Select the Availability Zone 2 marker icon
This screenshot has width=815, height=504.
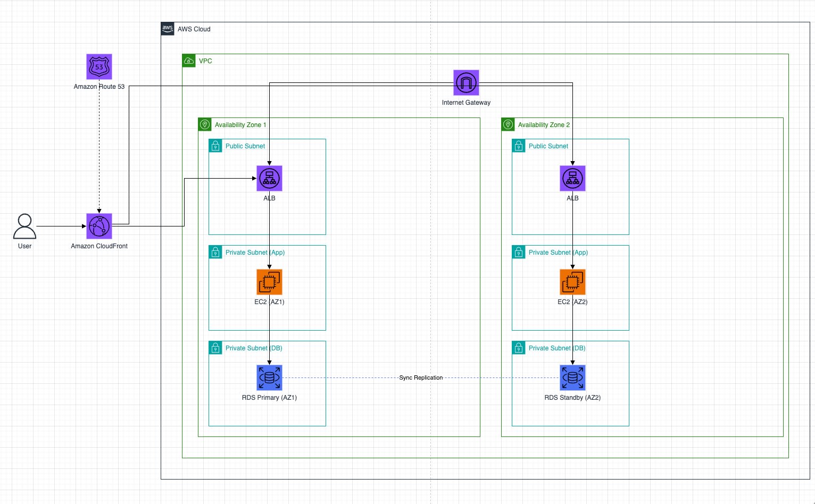click(x=508, y=124)
